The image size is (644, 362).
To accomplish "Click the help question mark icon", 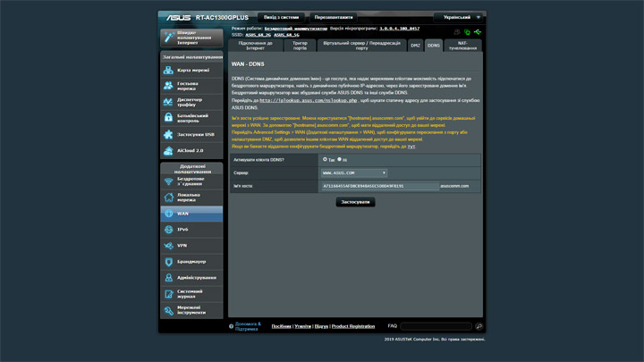I will tap(232, 327).
